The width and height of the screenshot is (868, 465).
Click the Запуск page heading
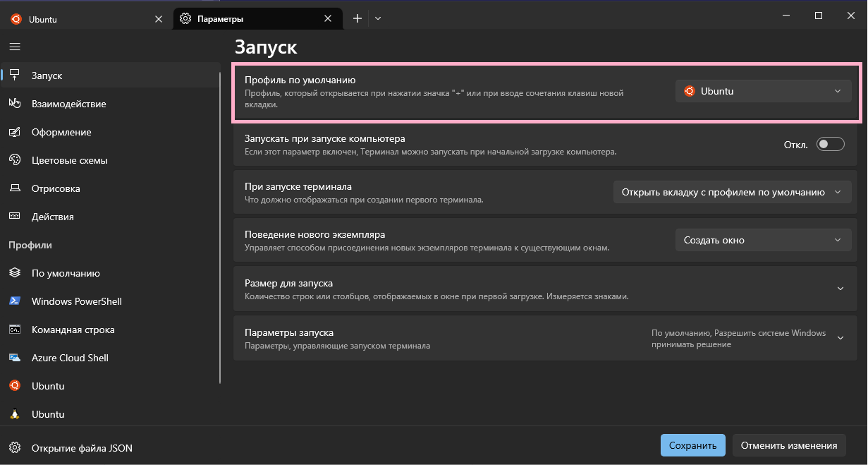(x=266, y=47)
